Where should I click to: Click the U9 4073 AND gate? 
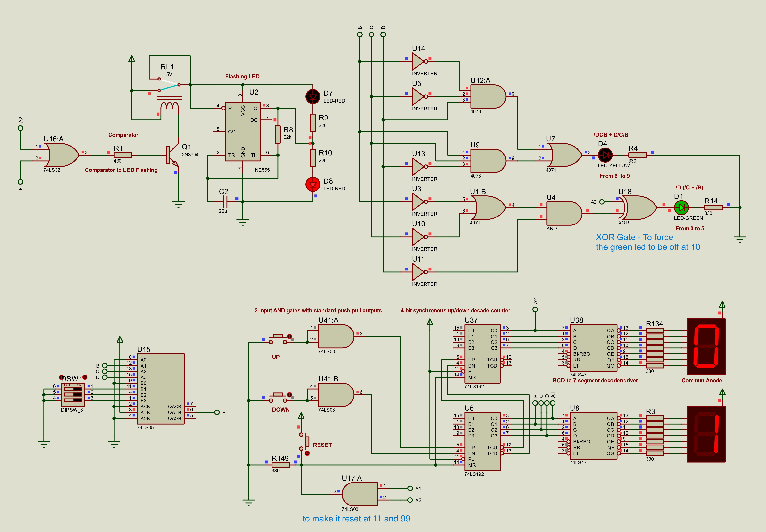[x=488, y=161]
